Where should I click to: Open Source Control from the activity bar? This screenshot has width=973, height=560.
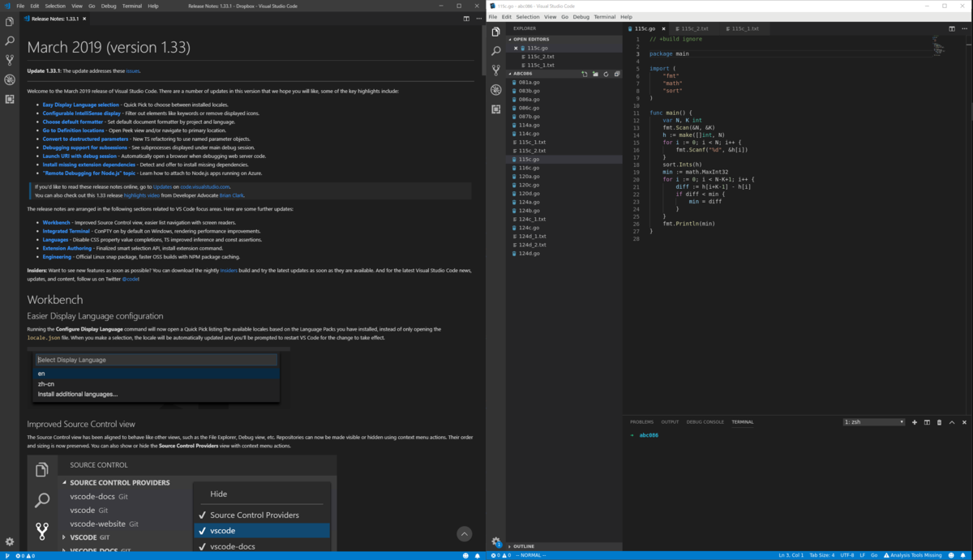[495, 70]
